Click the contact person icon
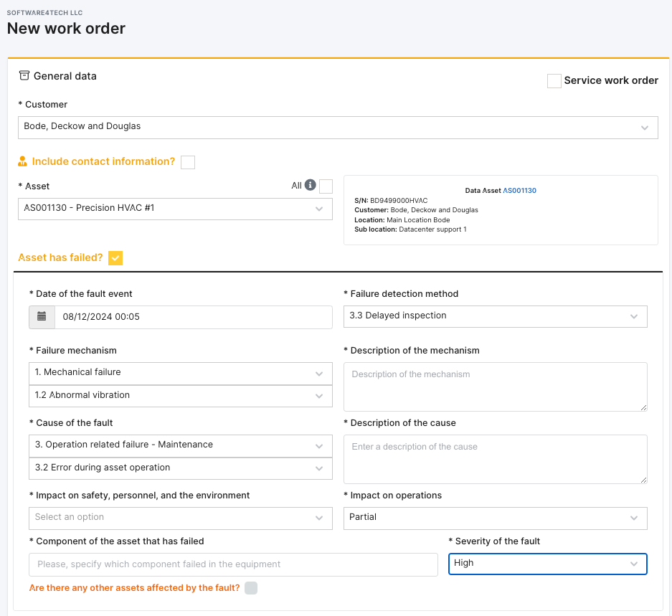 [x=23, y=161]
